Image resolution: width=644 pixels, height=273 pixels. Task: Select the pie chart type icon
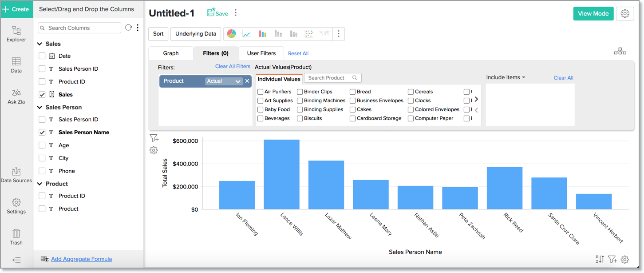coord(231,34)
